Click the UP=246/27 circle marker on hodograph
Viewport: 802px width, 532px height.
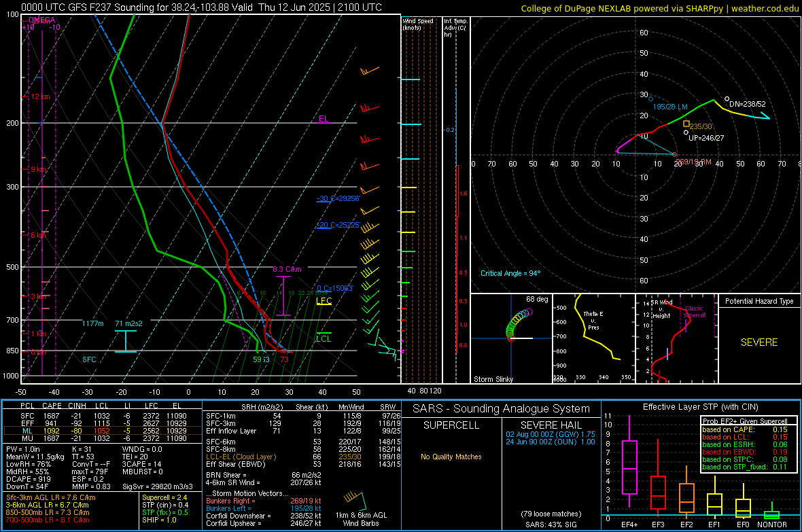(x=686, y=132)
